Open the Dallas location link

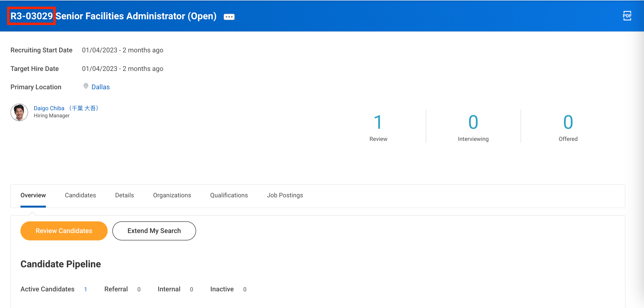(x=100, y=87)
